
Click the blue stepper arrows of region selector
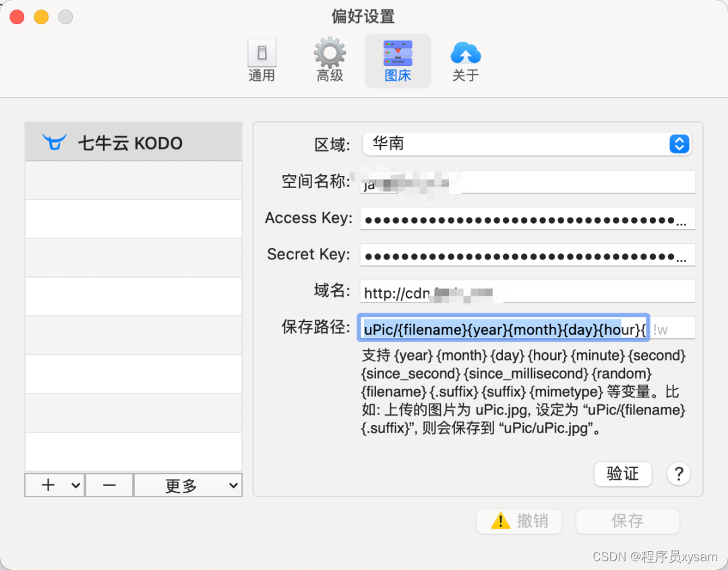click(679, 144)
